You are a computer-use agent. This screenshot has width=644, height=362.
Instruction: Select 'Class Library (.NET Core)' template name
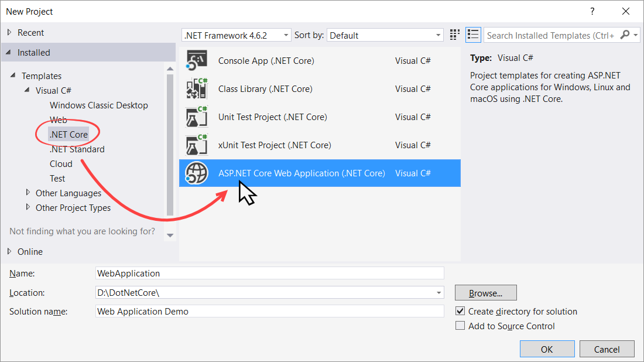coord(265,89)
